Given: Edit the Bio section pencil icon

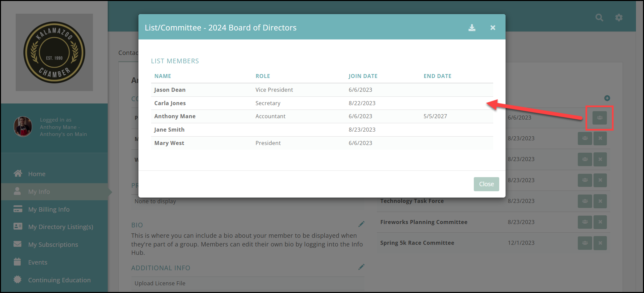Looking at the screenshot, I should [361, 224].
